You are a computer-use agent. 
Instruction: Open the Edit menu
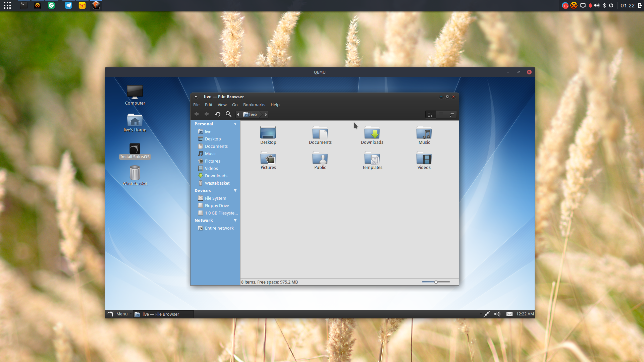click(209, 105)
